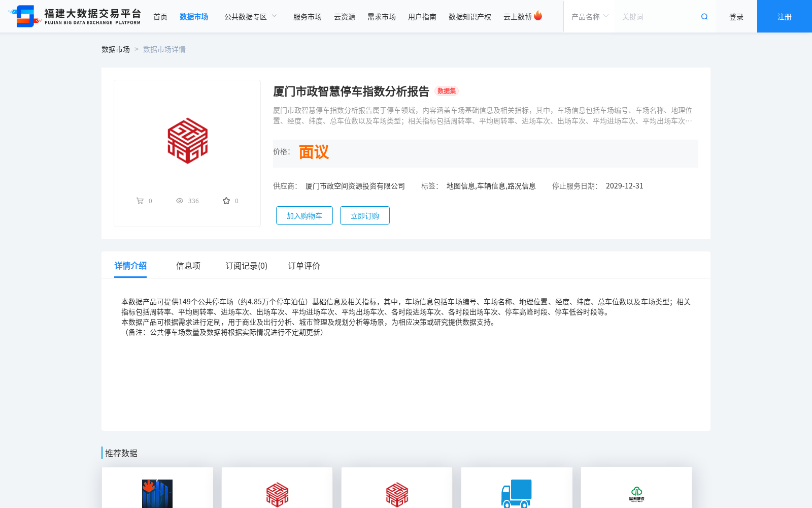
Task: Click the blue 注册 button
Action: pyautogui.click(x=785, y=16)
